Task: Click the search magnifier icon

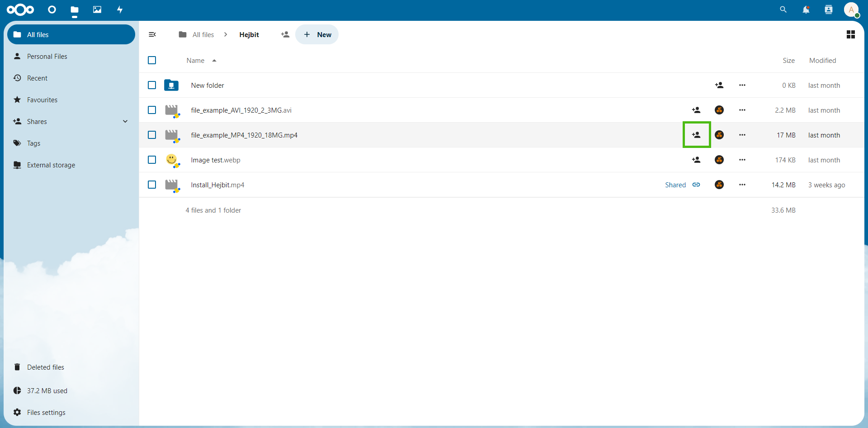Action: coord(783,10)
